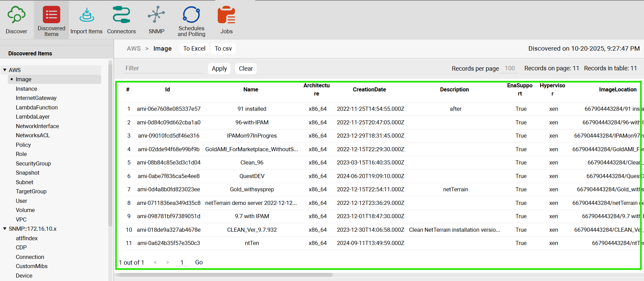Open SecurityGroup in the sidebar tree
The height and width of the screenshot is (281, 644).
pyautogui.click(x=33, y=163)
